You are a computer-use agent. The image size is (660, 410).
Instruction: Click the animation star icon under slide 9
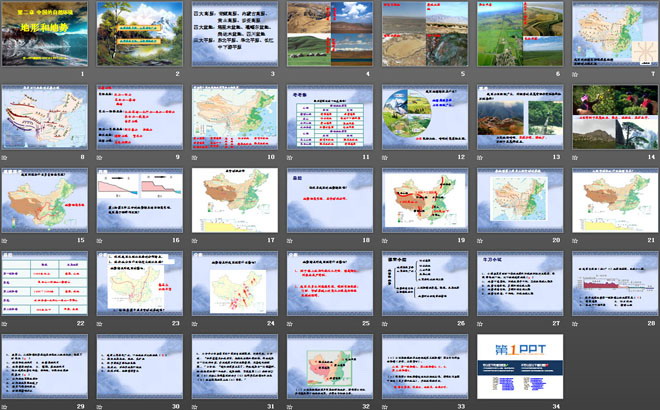(x=99, y=157)
